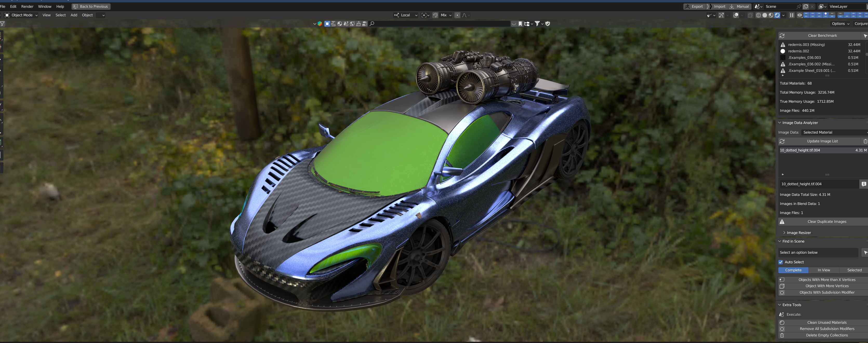The image size is (868, 343).
Task: Click the bookmark icon beside search
Action: [520, 24]
